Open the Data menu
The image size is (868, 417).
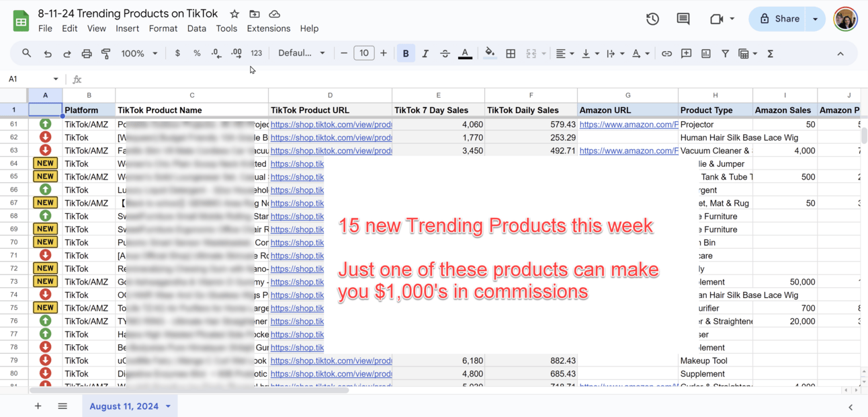click(197, 28)
